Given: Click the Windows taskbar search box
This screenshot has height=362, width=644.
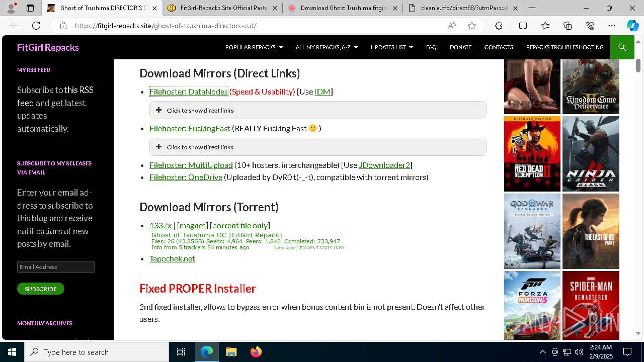Looking at the screenshot, I should point(97,352).
